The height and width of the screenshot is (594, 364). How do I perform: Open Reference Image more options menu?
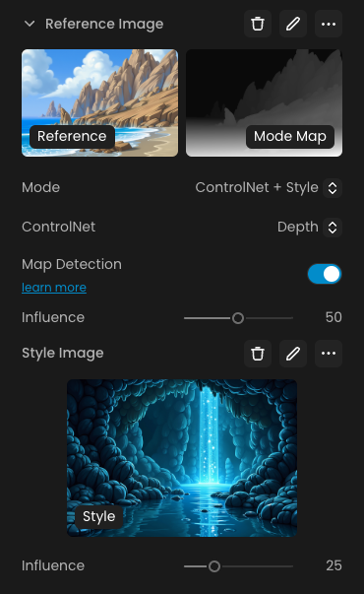pyautogui.click(x=329, y=24)
